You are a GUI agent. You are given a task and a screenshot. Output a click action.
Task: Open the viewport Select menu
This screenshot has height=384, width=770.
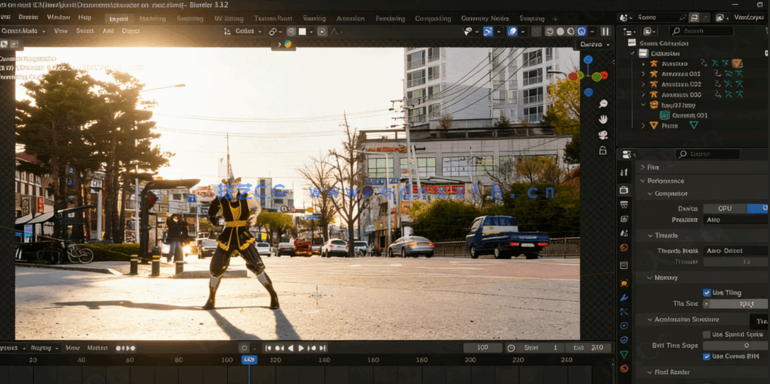tap(84, 31)
